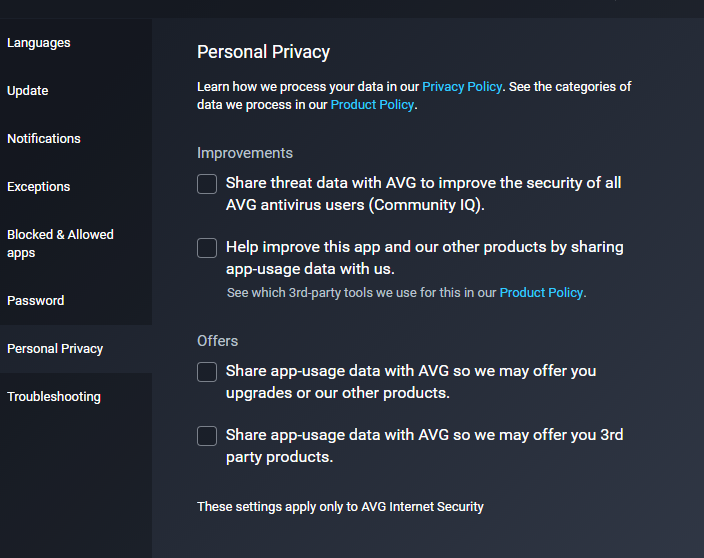Viewport: 704px width, 558px height.
Task: Select Notifications in the sidebar
Action: (x=44, y=139)
